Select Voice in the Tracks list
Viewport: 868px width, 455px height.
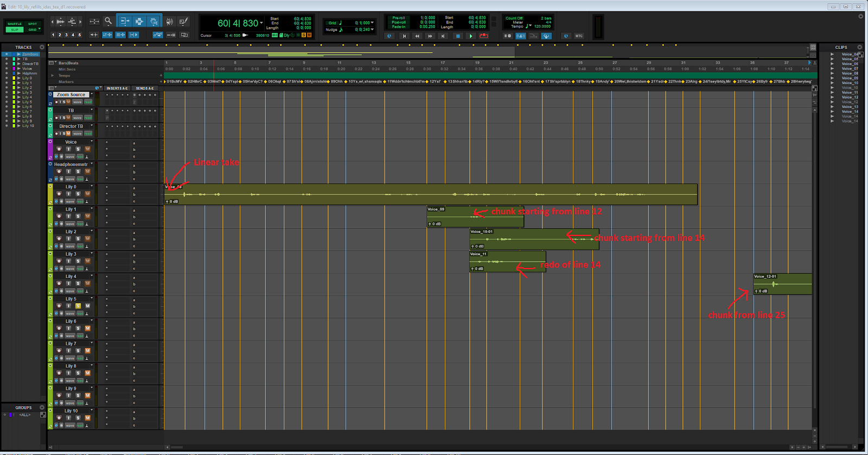click(x=27, y=68)
